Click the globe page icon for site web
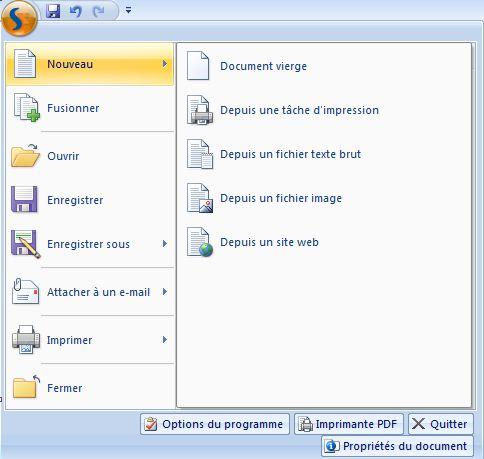 click(x=199, y=242)
